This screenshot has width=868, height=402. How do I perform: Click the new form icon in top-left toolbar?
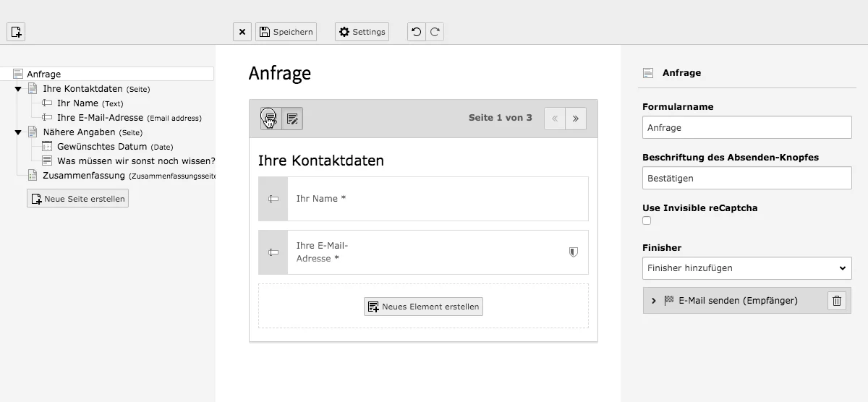pos(16,32)
